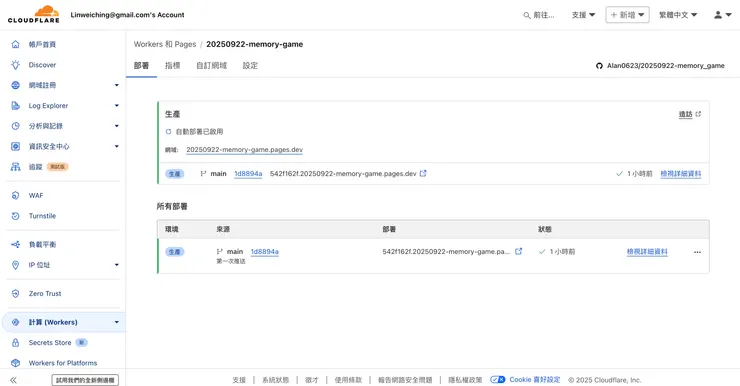Open the account home house icon
The height and width of the screenshot is (386, 740).
coord(16,44)
